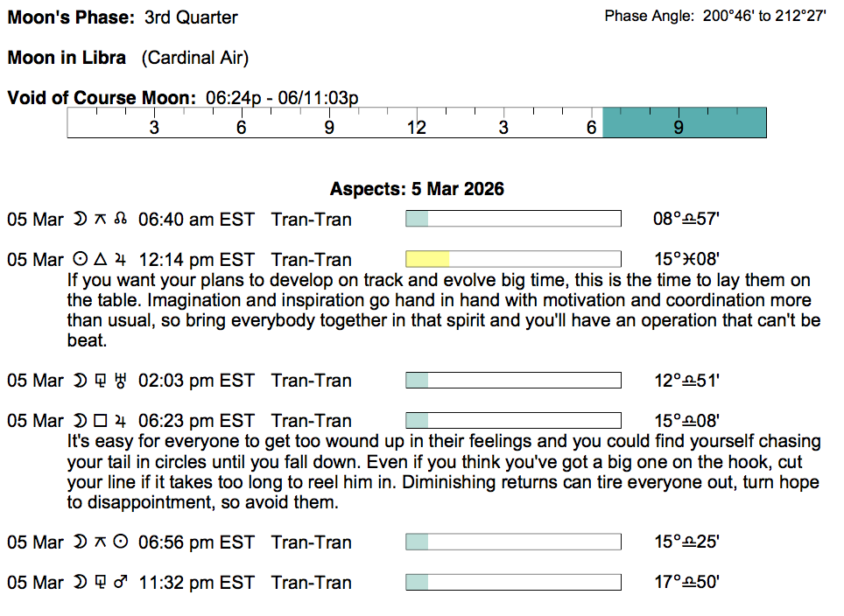Click the "Void of Course Moon:" label

[102, 98]
